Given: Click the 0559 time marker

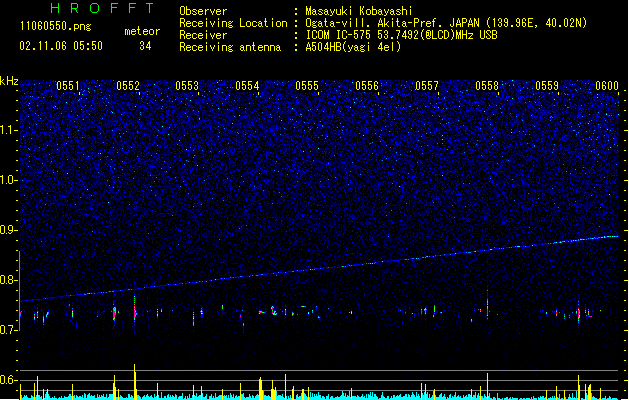Looking at the screenshot, I should [547, 86].
